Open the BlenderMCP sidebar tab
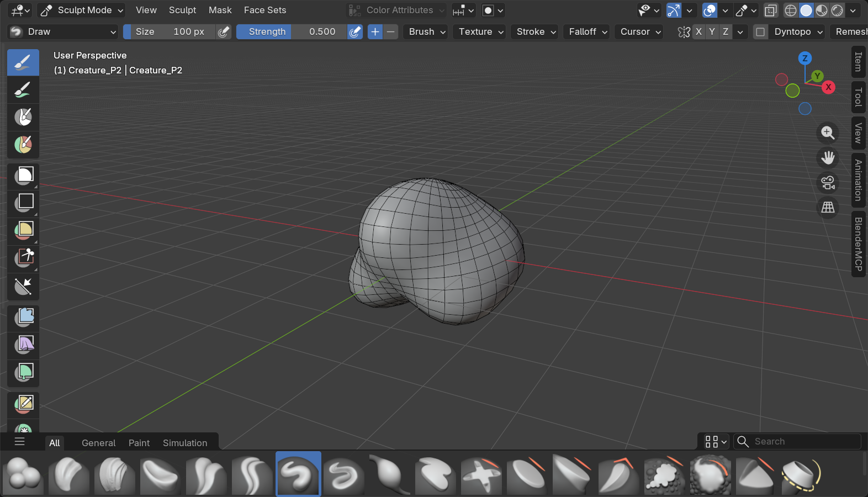This screenshot has width=868, height=497. click(858, 244)
